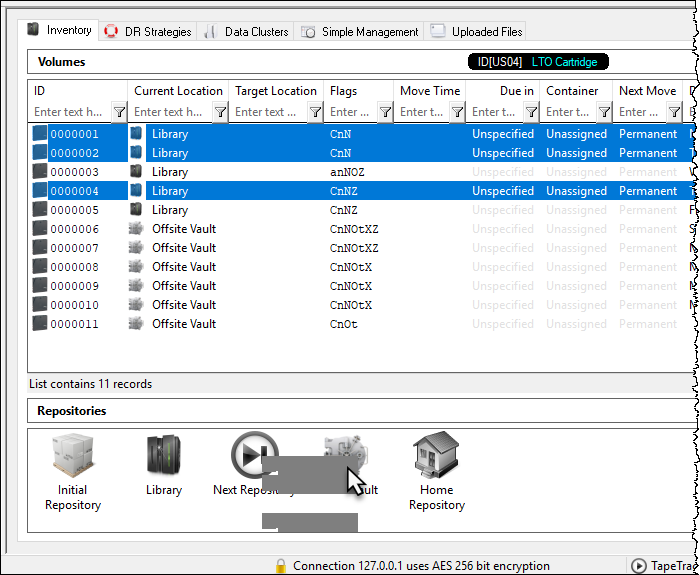
Task: Click tape icon for volume 0000008
Action: tap(40, 267)
